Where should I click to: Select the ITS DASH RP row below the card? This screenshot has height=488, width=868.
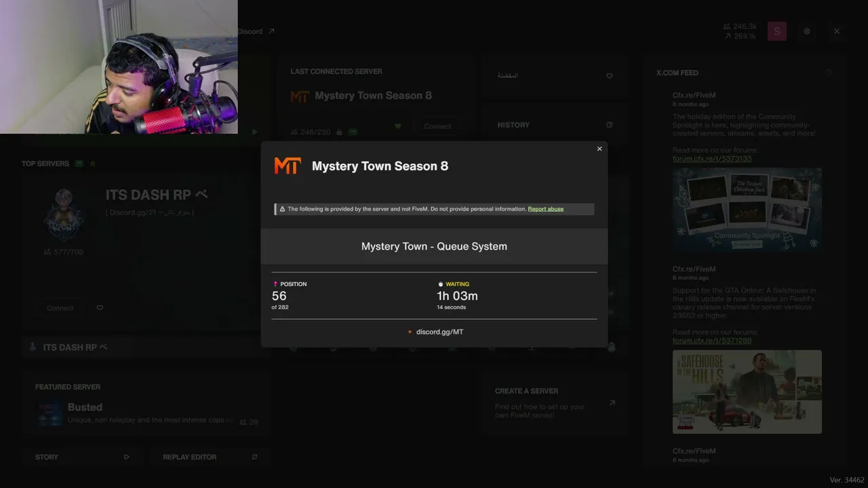coord(145,347)
